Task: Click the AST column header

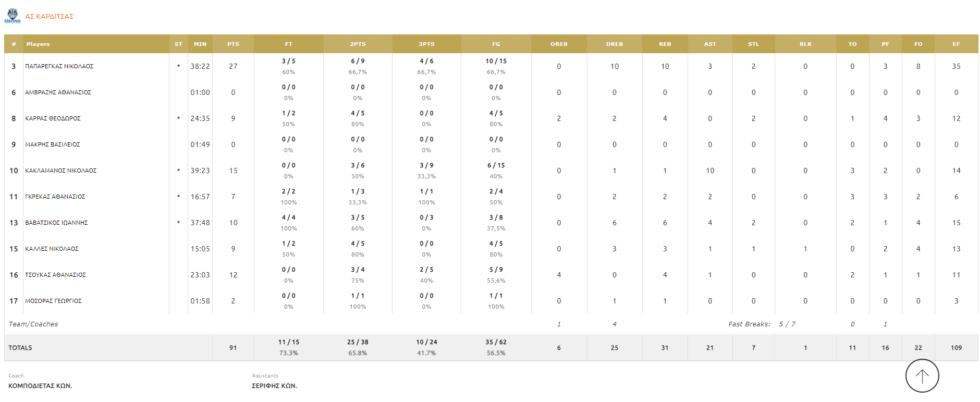Action: [710, 44]
